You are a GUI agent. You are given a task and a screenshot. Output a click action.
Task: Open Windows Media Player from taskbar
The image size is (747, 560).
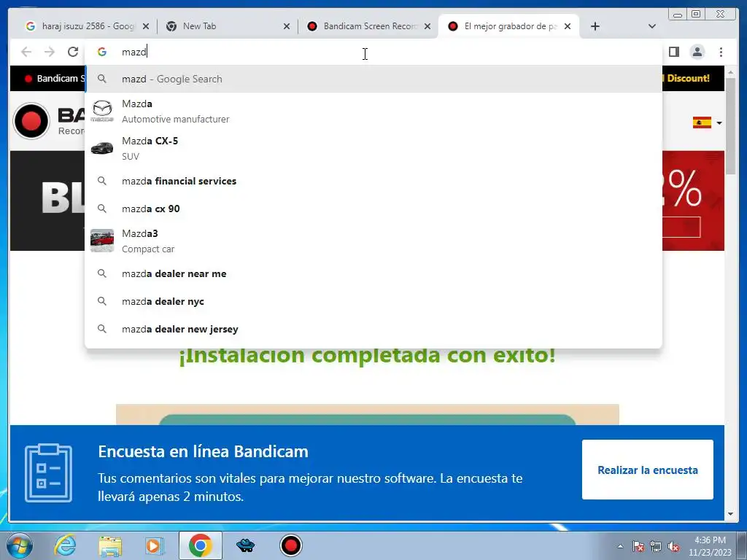click(155, 545)
